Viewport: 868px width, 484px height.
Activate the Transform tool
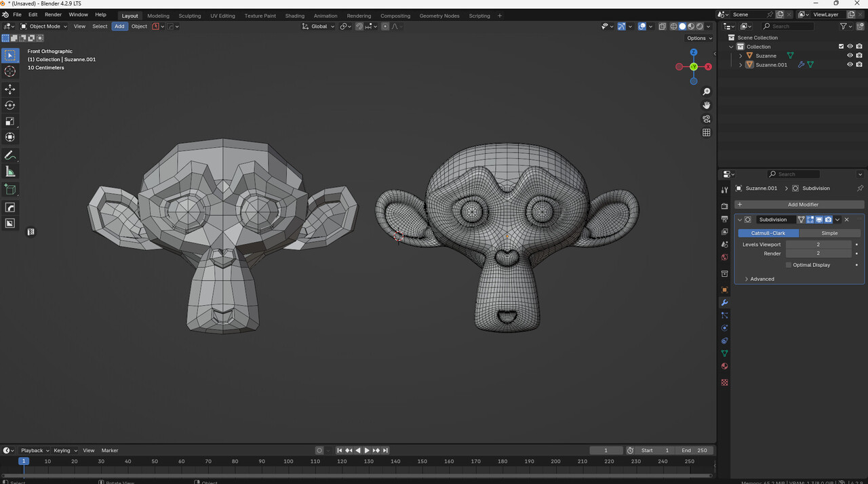coord(10,137)
